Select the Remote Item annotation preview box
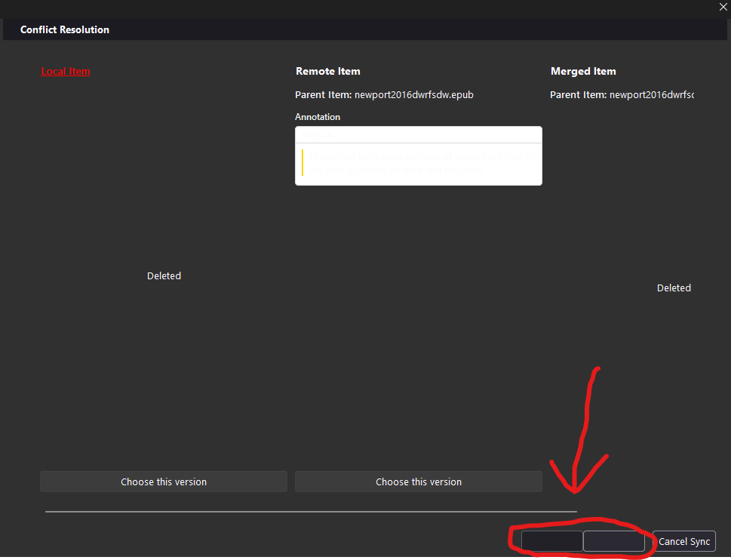This screenshot has width=731, height=560. (418, 155)
